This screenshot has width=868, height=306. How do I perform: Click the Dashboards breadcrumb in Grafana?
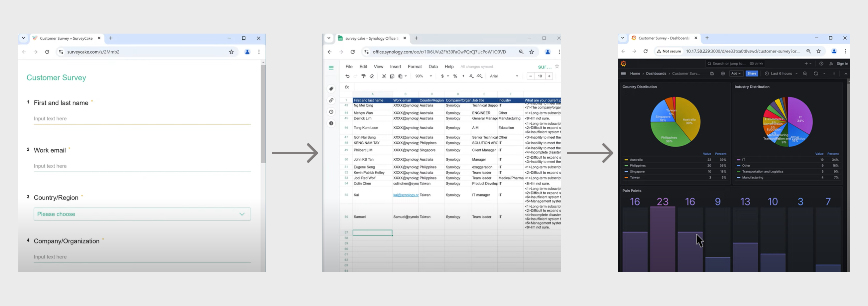tap(656, 74)
